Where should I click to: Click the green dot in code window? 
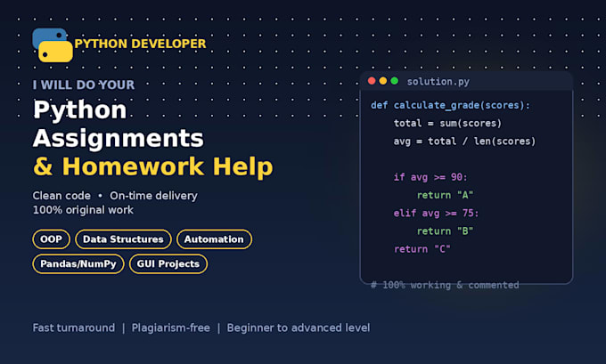(x=394, y=81)
